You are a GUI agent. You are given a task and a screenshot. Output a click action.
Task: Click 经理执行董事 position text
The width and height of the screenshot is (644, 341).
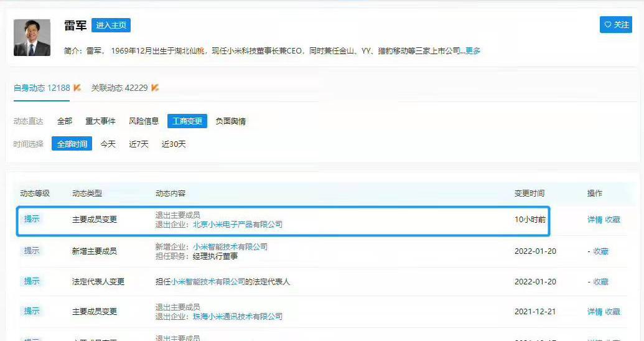[215, 256]
